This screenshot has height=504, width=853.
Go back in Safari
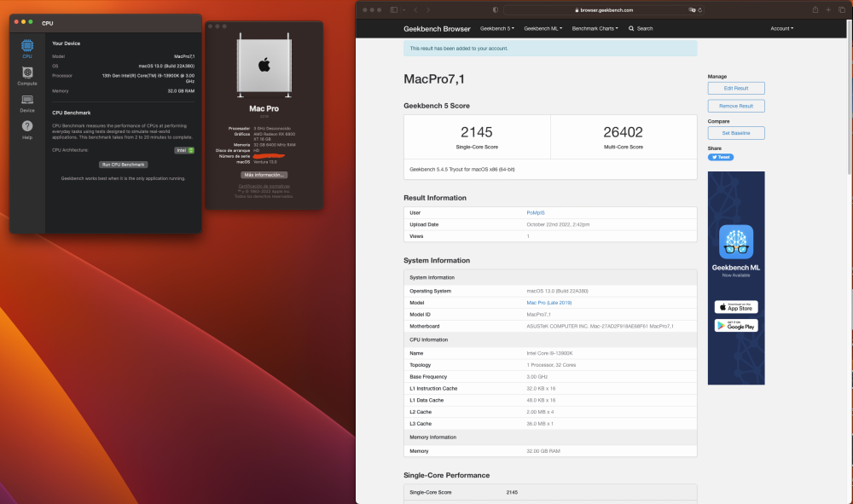[x=415, y=9]
